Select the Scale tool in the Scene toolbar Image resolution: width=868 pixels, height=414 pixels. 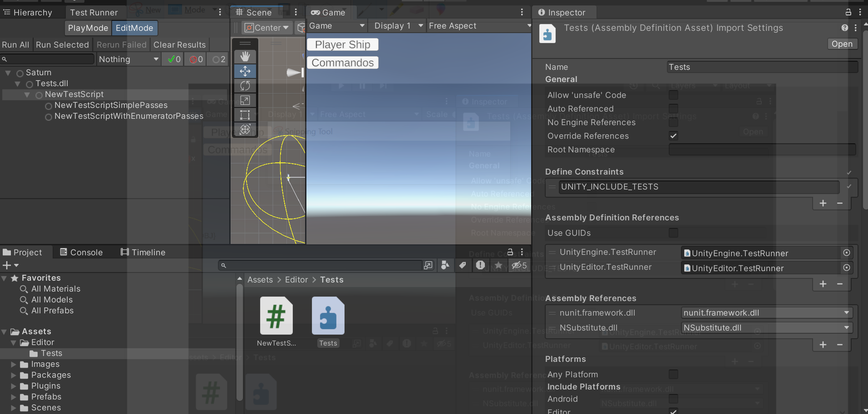(x=245, y=100)
